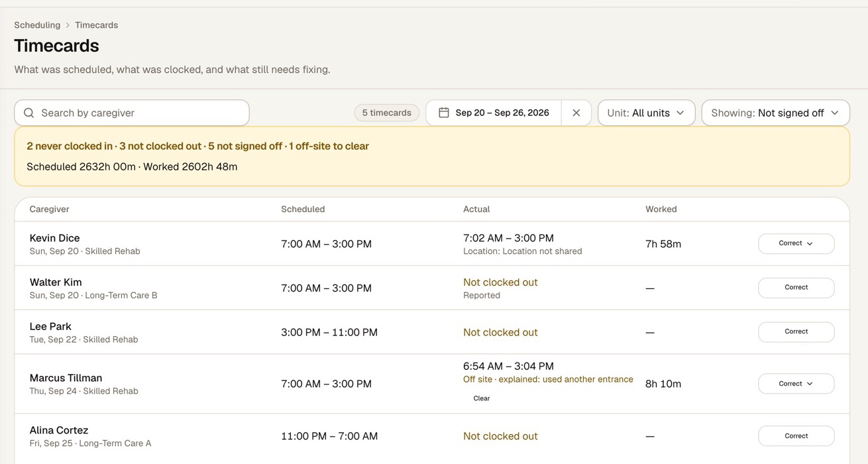Click the Scheduled column header
The image size is (868, 464).
(303, 209)
